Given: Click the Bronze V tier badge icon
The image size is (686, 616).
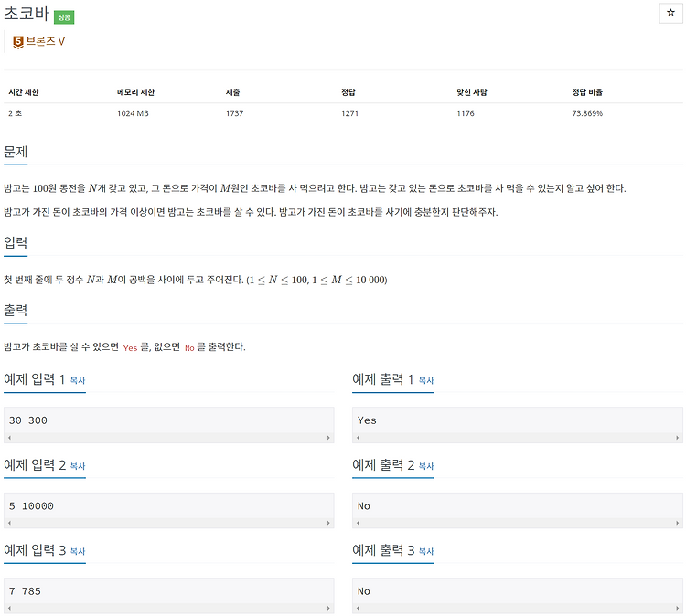Looking at the screenshot, I should pyautogui.click(x=18, y=42).
